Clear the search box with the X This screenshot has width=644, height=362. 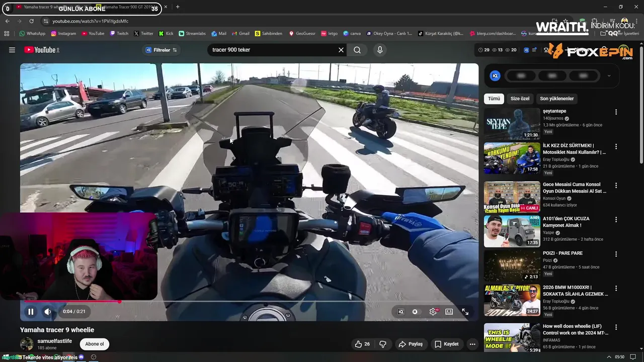point(341,50)
